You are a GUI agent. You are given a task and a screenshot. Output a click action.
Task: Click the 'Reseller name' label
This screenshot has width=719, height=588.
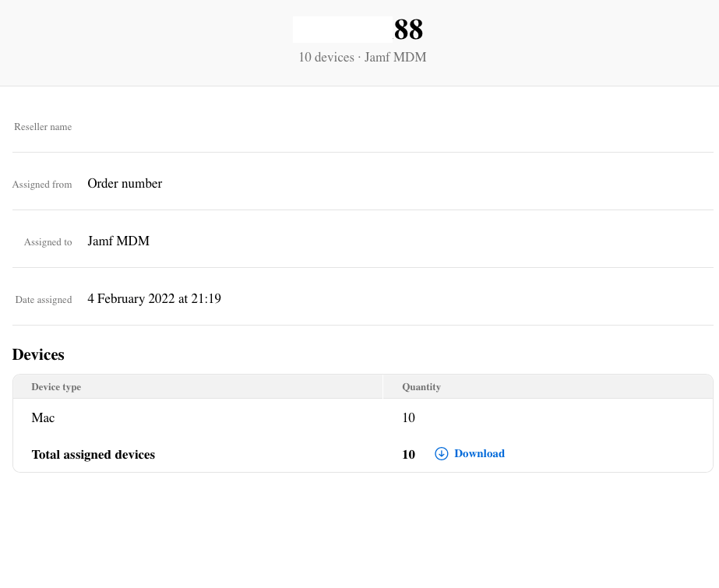coord(43,127)
